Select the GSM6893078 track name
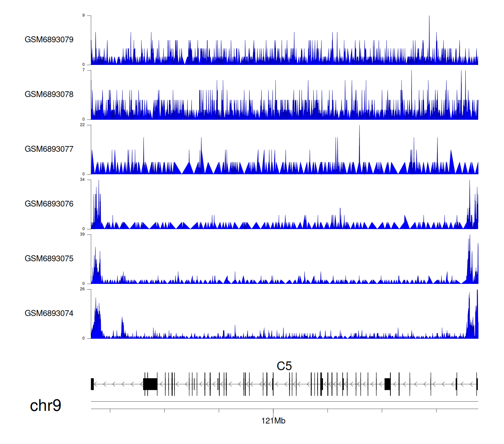This screenshot has height=444, width=504. click(x=49, y=95)
